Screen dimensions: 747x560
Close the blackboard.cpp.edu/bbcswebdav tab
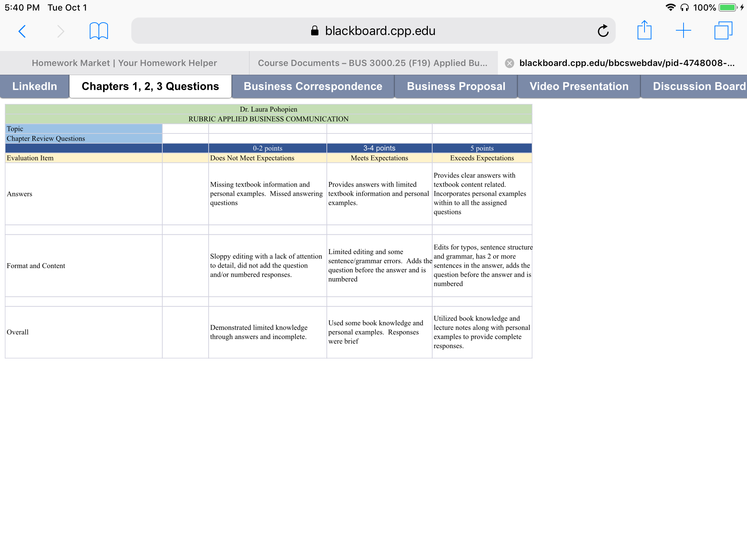point(510,63)
